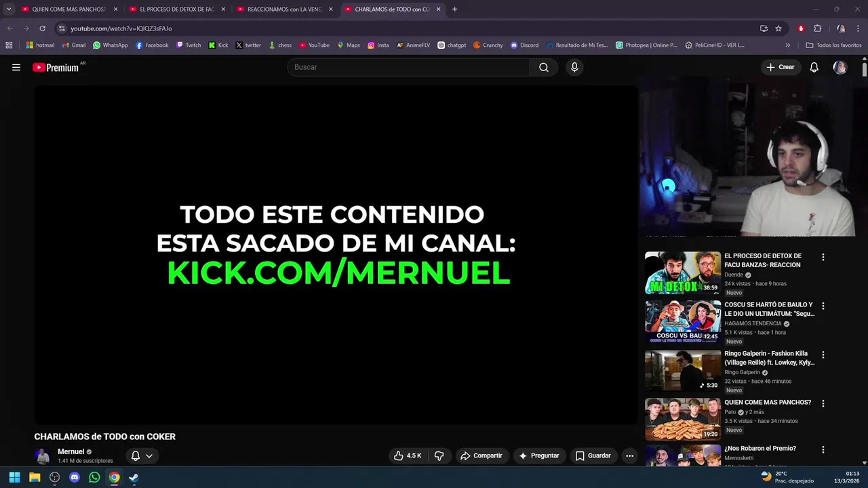Image resolution: width=868 pixels, height=488 pixels.
Task: Click the Compartir button
Action: click(481, 455)
